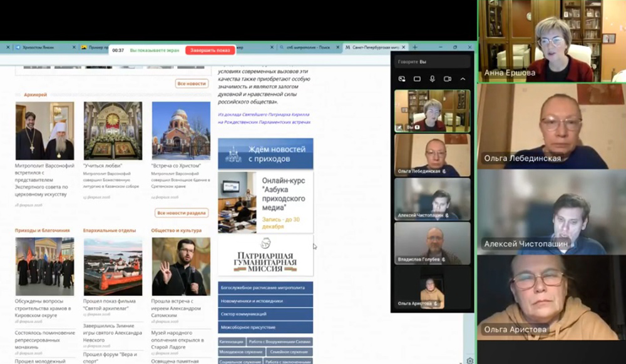Screen dimensions: 626x364
Task: Click the screen share icon in call panel
Action: (402, 79)
